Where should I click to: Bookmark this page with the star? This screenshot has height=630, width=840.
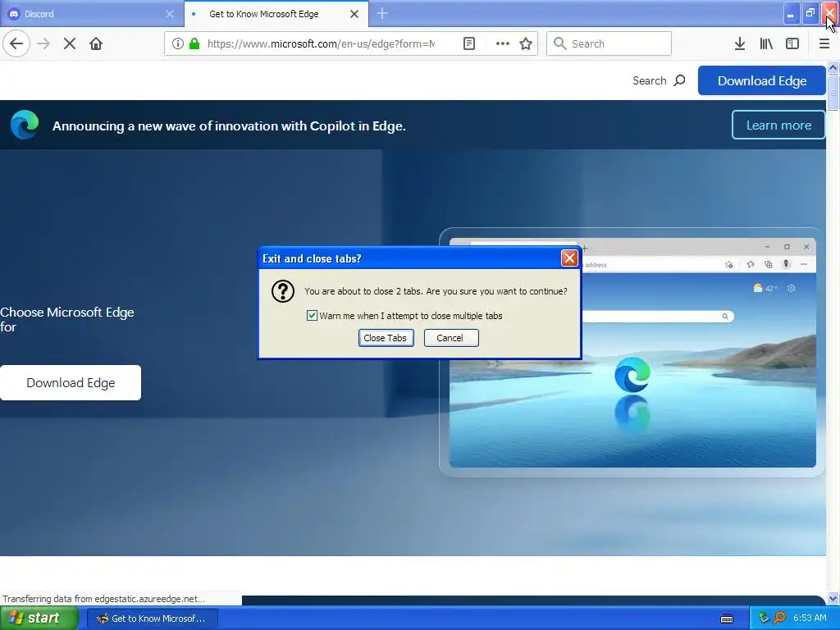click(526, 43)
